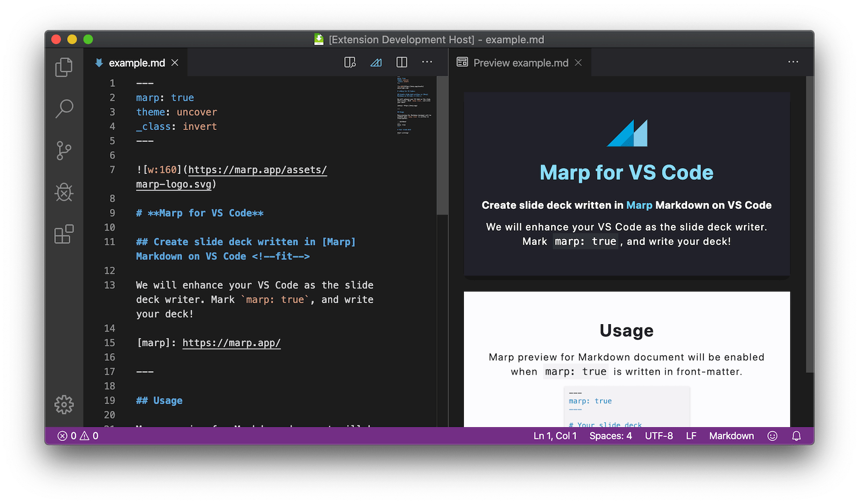Toggle errors and warnings panel in status bar
This screenshot has height=504, width=859.
tap(77, 436)
